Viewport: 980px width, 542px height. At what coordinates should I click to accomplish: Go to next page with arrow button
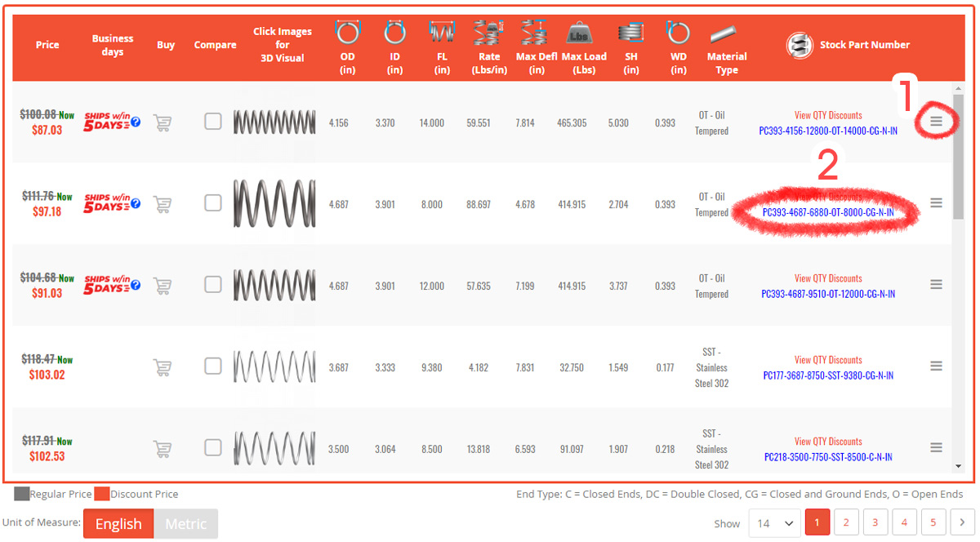pyautogui.click(x=963, y=522)
